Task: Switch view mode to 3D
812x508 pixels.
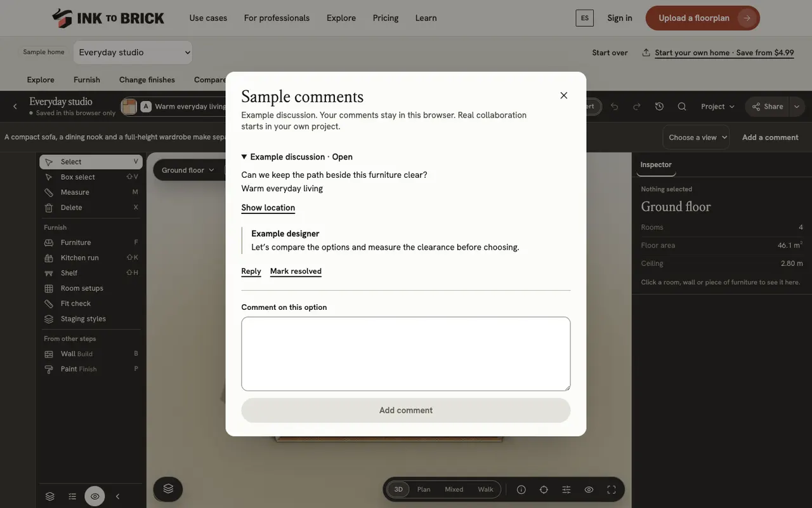Action: pyautogui.click(x=398, y=490)
